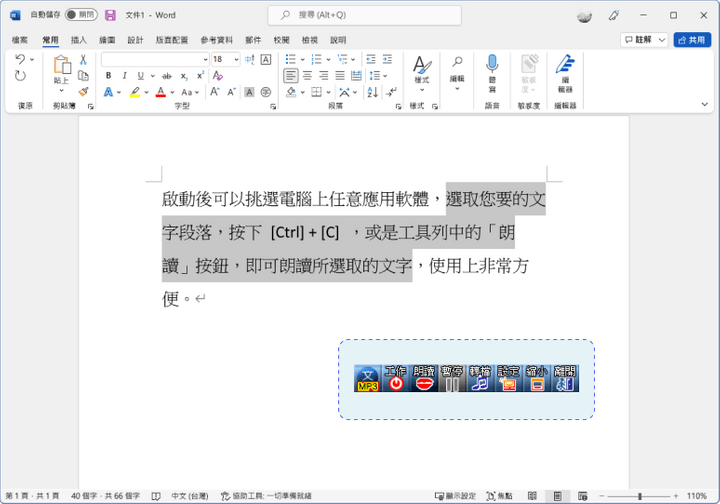Click the Enclose Characters icon
Image resolution: width=720 pixels, height=504 pixels.
(x=266, y=92)
